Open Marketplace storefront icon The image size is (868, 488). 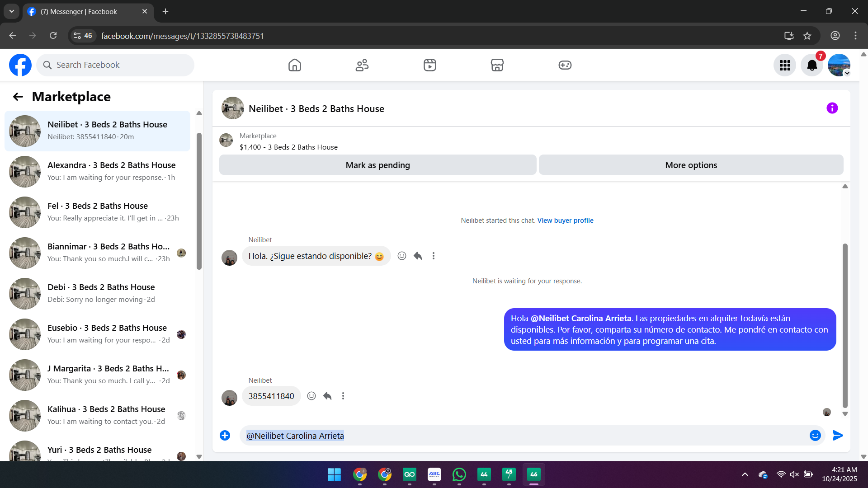tap(497, 65)
